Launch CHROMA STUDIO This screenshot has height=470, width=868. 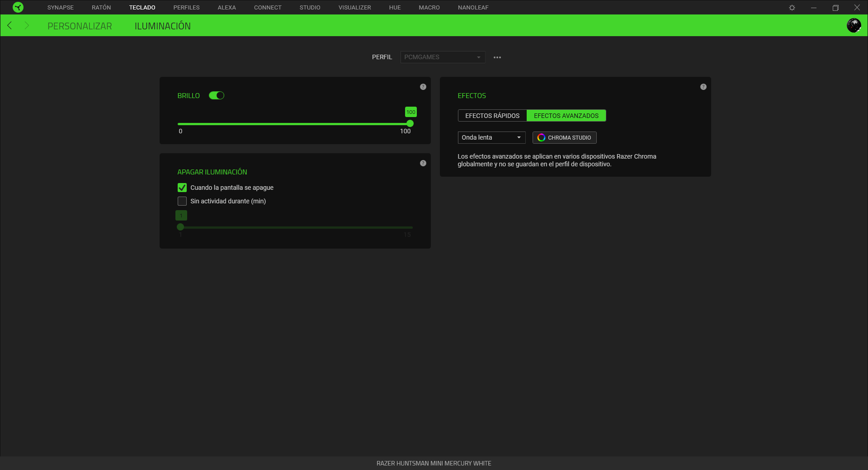(564, 137)
